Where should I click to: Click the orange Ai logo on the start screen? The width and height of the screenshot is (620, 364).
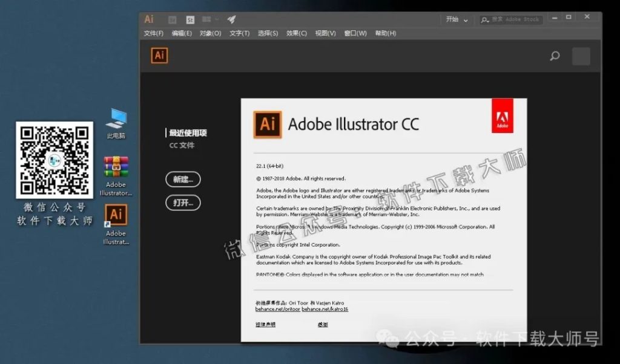pyautogui.click(x=159, y=56)
